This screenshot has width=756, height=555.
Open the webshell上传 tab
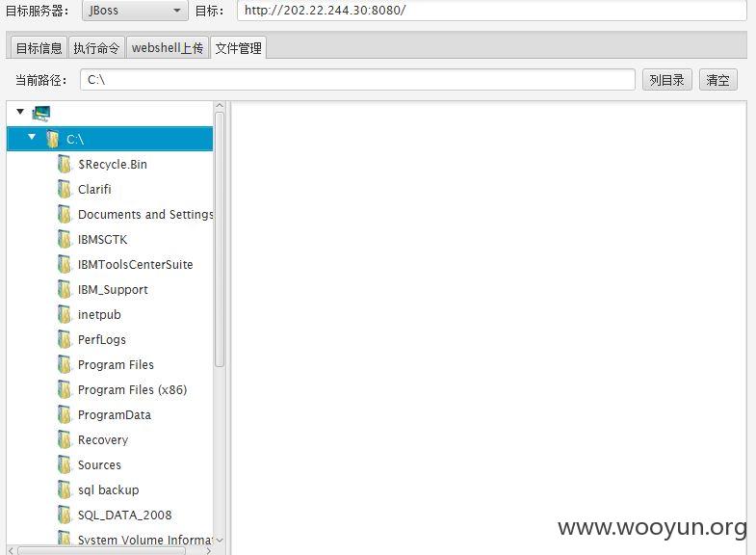(x=168, y=48)
